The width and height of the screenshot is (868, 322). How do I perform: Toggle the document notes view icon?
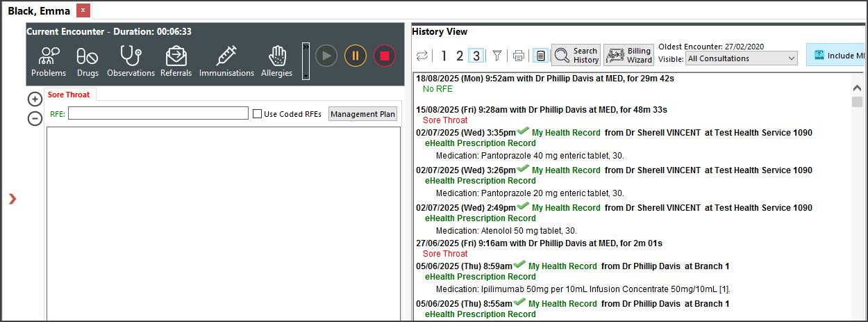coord(541,56)
